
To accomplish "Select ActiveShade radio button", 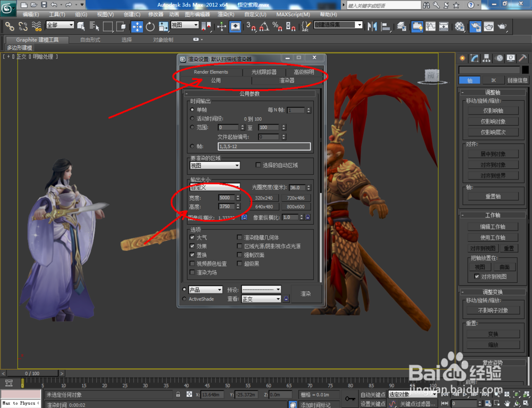I will click(184, 299).
